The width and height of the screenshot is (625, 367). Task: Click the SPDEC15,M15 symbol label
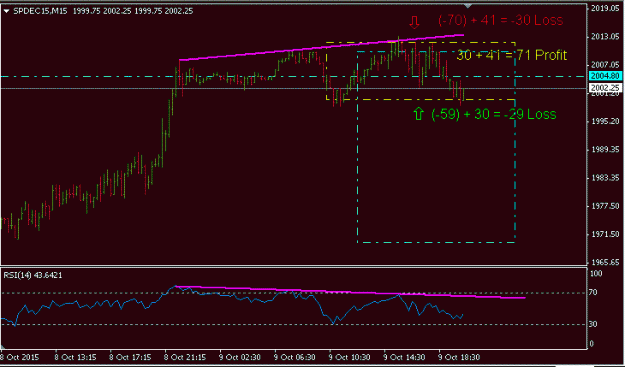(x=41, y=11)
